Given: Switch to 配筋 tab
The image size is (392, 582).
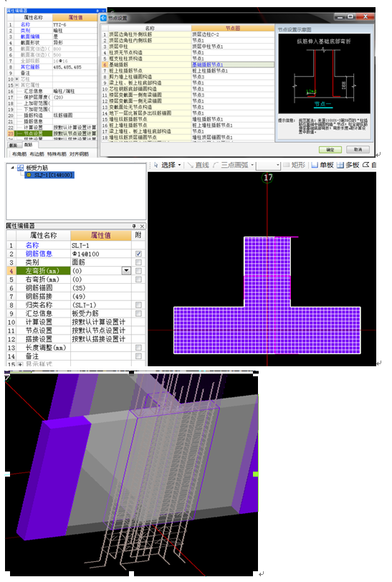Looking at the screenshot, I should 28,145.
